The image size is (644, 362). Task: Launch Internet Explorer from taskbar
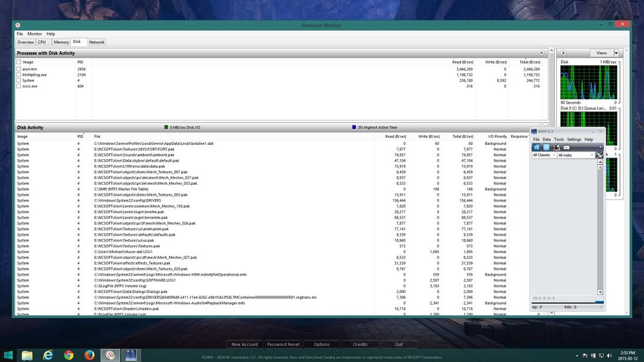tap(48, 355)
